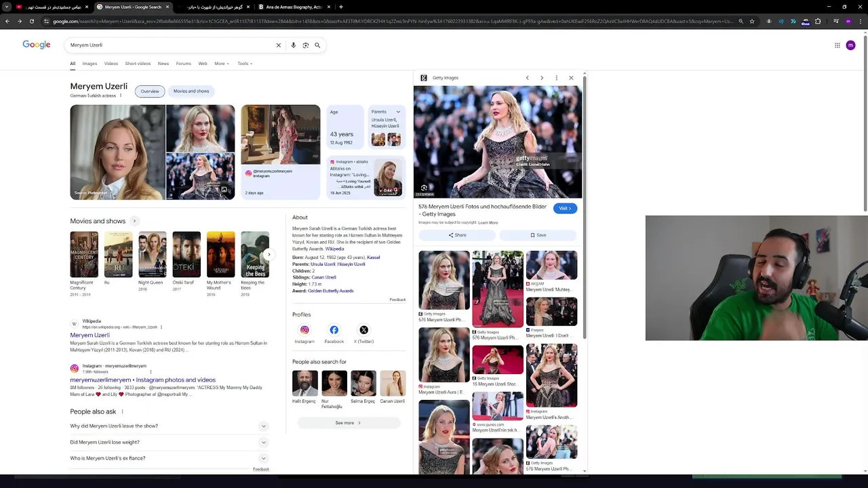Image resolution: width=868 pixels, height=488 pixels.
Task: Open 'Instagram photos and videos' result link
Action: point(142,380)
